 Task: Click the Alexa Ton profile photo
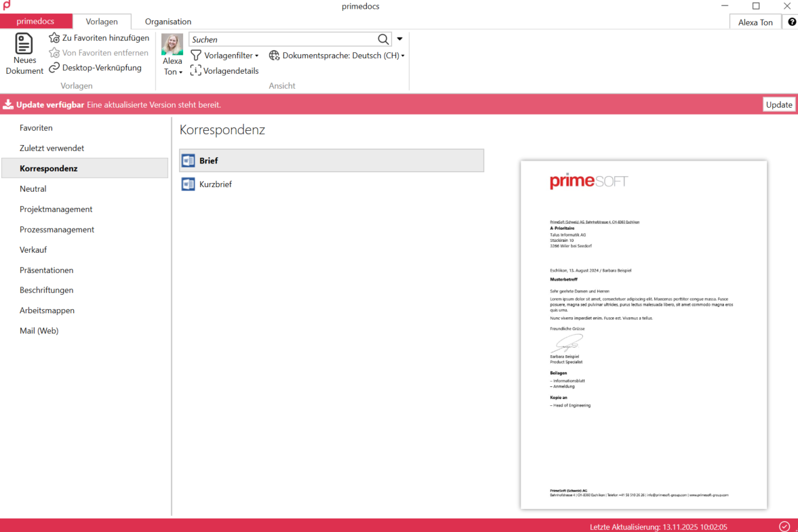click(x=172, y=44)
